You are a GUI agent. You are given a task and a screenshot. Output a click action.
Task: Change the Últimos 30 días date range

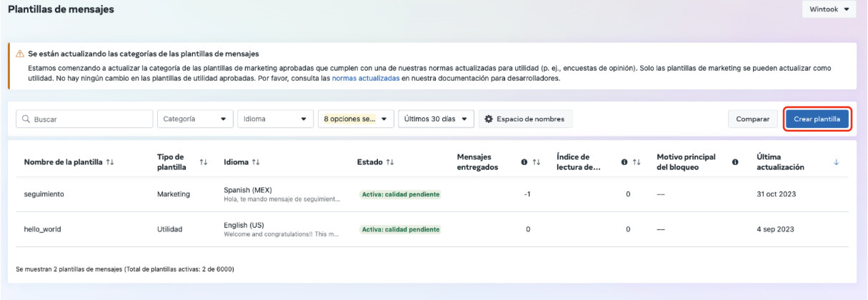coord(436,119)
